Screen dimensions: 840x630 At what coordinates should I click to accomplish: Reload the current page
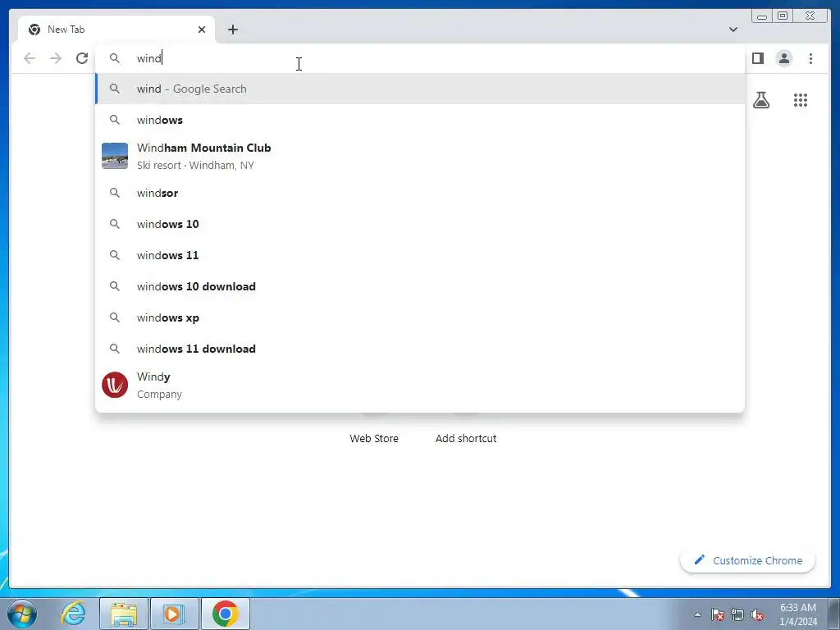tap(82, 58)
